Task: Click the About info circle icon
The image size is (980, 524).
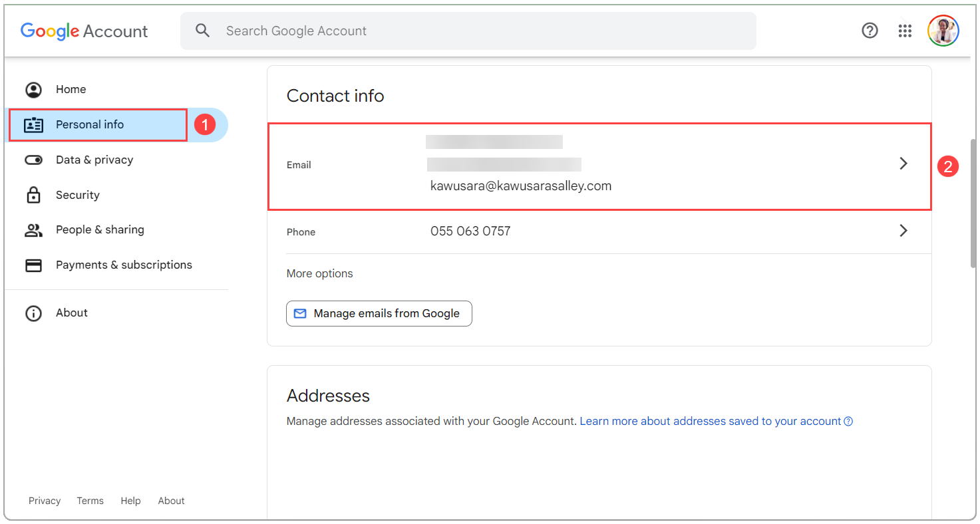Action: [33, 313]
